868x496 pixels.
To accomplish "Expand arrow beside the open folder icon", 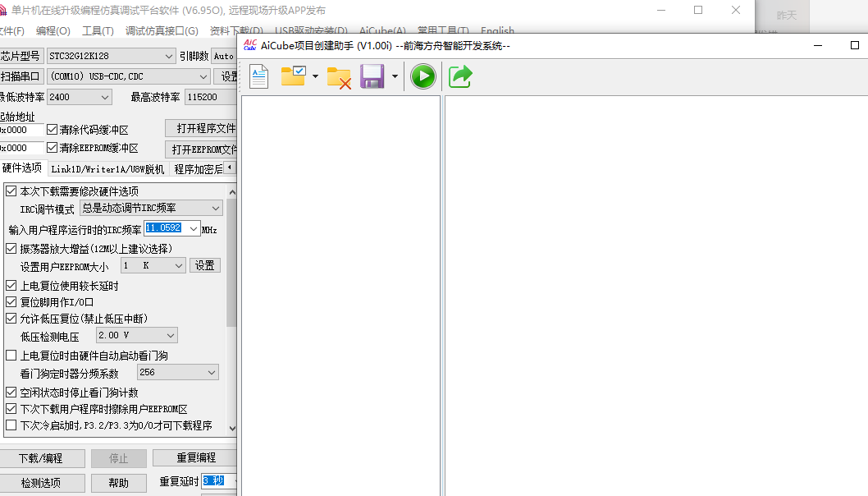I will click(316, 76).
